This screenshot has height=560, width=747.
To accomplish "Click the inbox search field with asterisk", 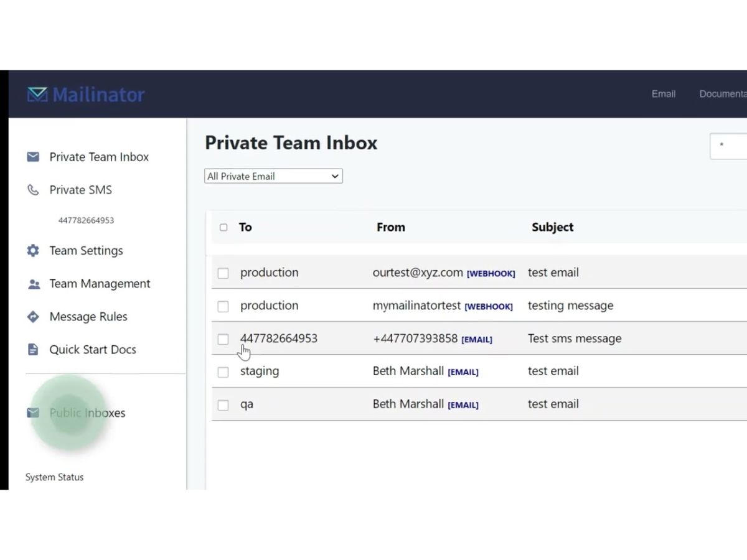I will 728,146.
